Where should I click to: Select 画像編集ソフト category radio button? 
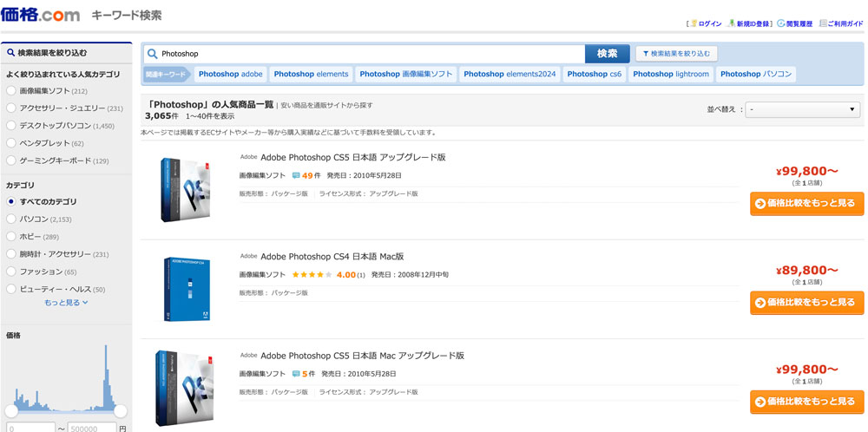11,90
